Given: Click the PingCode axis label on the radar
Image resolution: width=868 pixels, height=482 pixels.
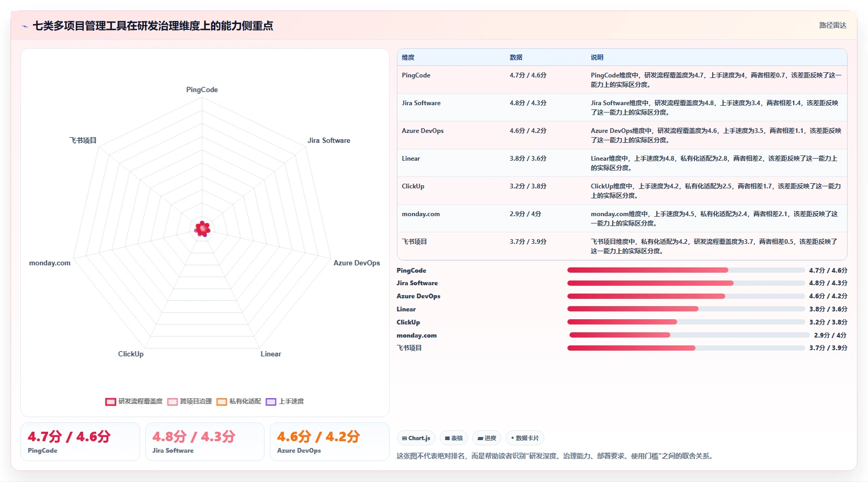Looking at the screenshot, I should click(202, 89).
